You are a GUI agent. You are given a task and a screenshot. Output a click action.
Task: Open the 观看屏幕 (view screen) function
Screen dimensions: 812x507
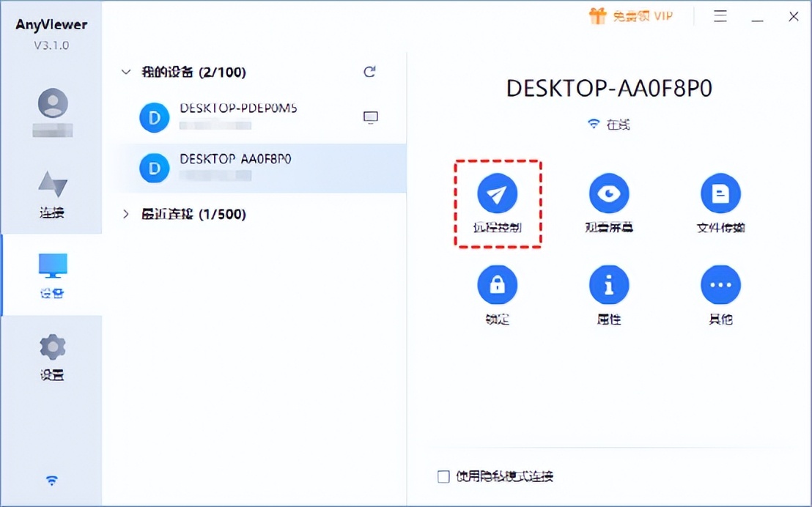[609, 193]
